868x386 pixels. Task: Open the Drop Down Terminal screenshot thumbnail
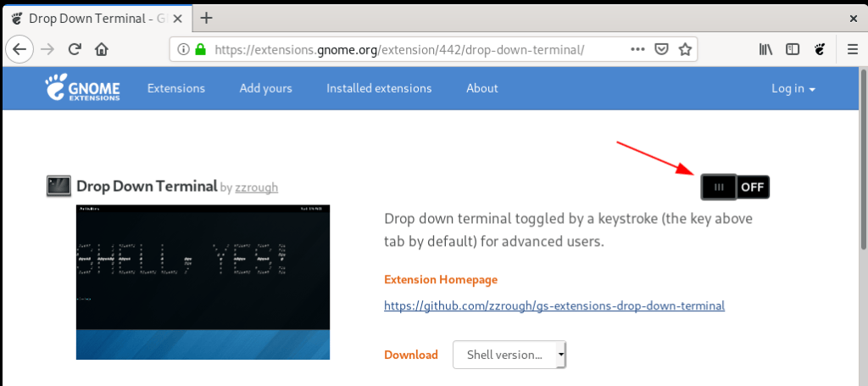(x=203, y=282)
